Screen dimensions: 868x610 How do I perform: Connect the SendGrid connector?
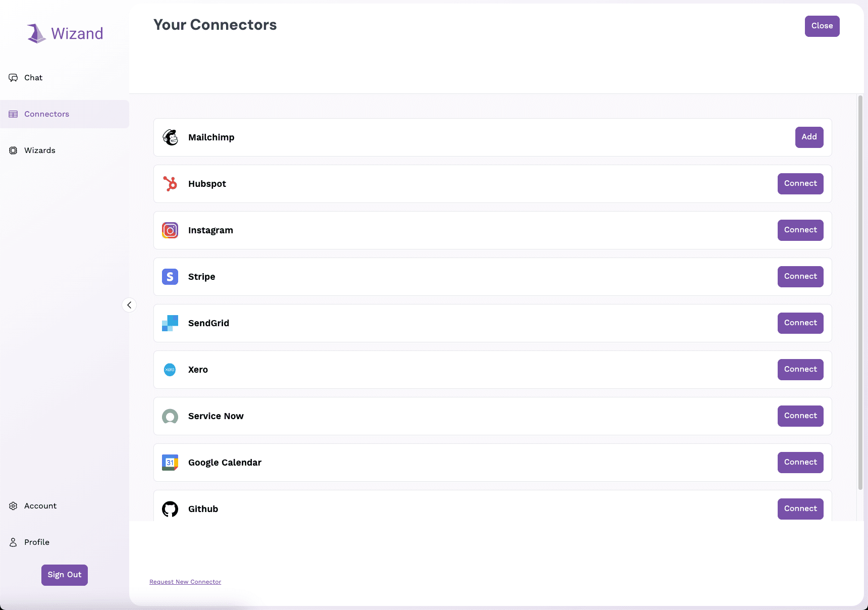800,323
